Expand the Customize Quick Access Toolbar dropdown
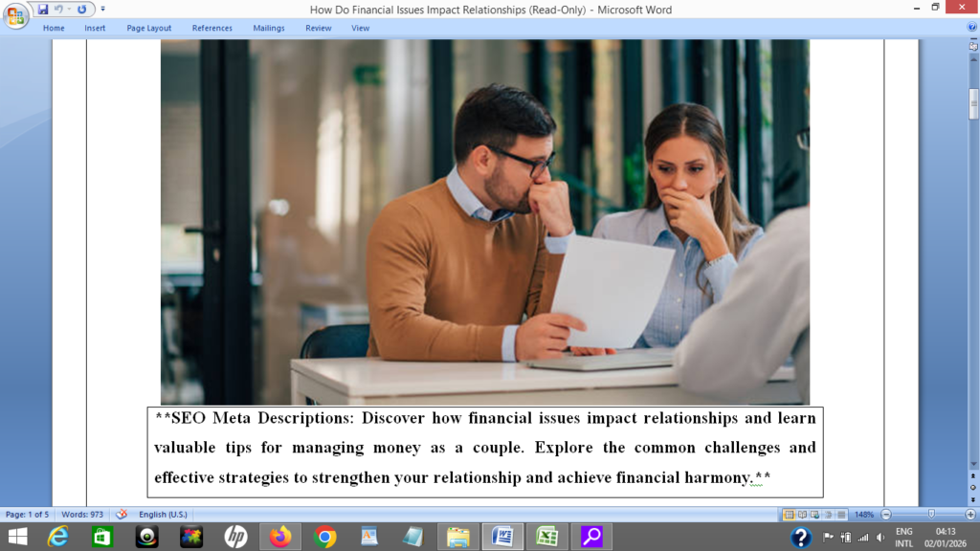The image size is (980, 551). pos(103,10)
